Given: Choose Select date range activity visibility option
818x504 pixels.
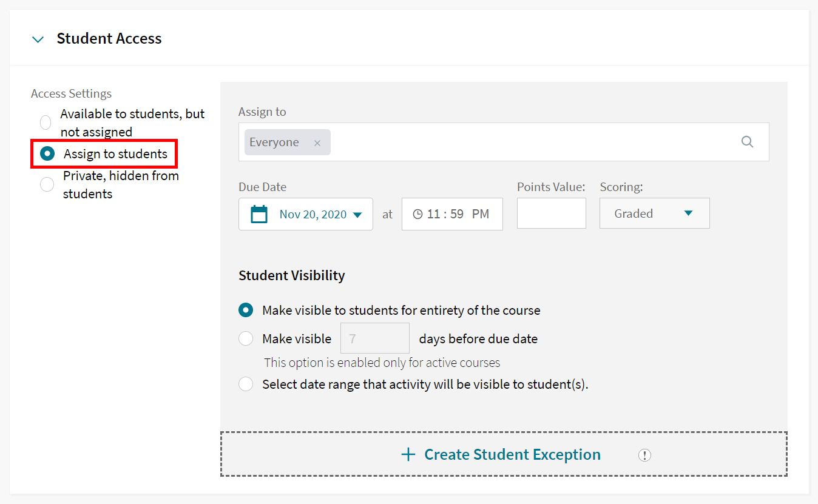Looking at the screenshot, I should tap(246, 384).
